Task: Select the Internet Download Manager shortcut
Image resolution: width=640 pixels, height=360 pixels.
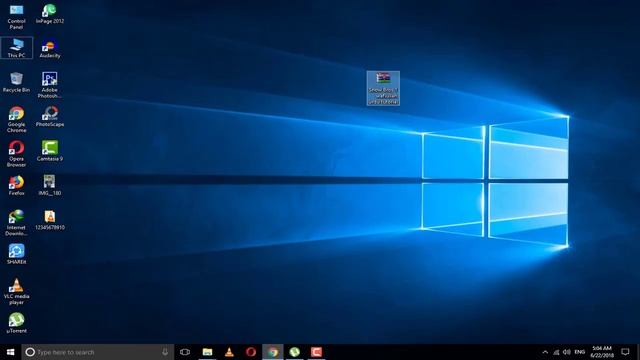Action: 16,222
